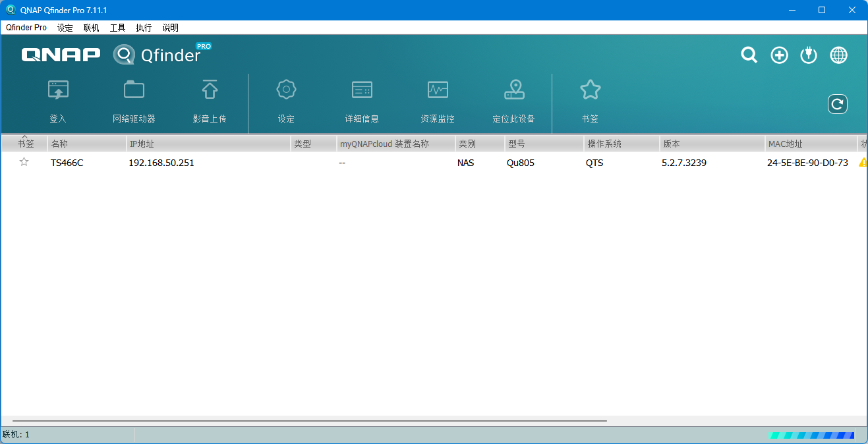Click the Qfinder Pro logo
Image resolution: width=868 pixels, height=444 pixels.
click(x=162, y=54)
